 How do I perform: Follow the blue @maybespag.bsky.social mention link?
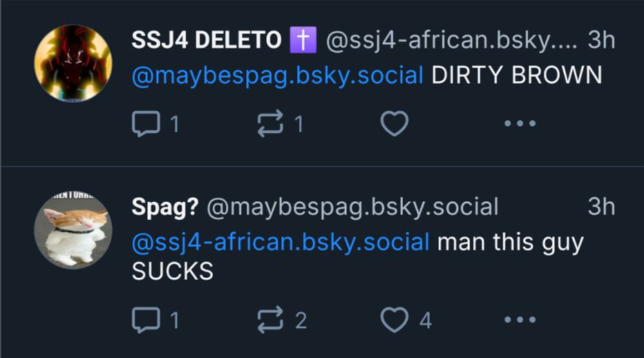pos(278,75)
